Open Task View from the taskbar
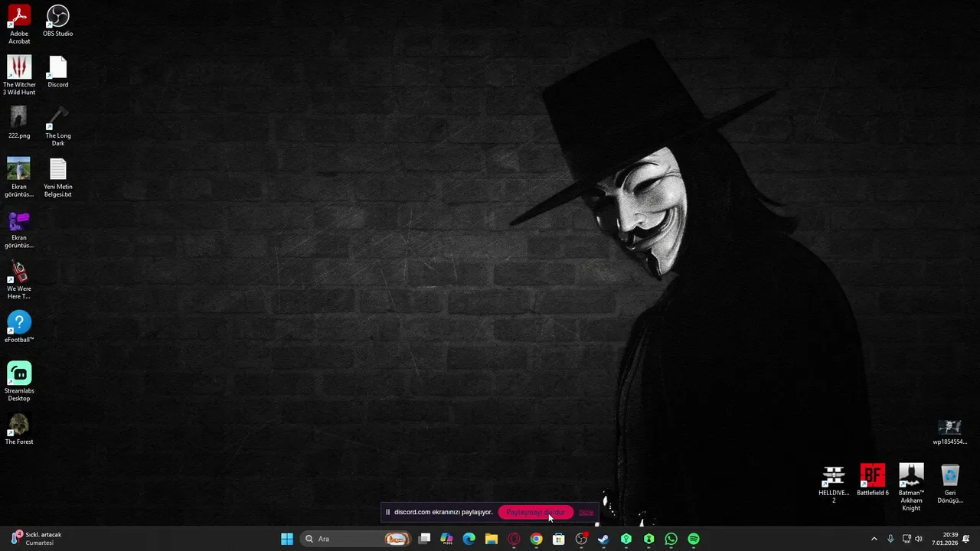Screen dimensions: 980x551 point(424,539)
